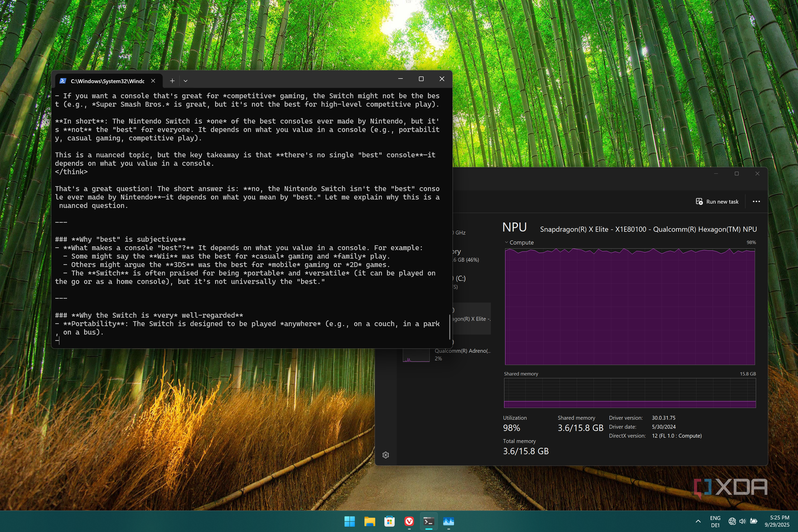Image resolution: width=798 pixels, height=532 pixels.
Task: Switch to Terminal via taskbar icon
Action: (429, 521)
